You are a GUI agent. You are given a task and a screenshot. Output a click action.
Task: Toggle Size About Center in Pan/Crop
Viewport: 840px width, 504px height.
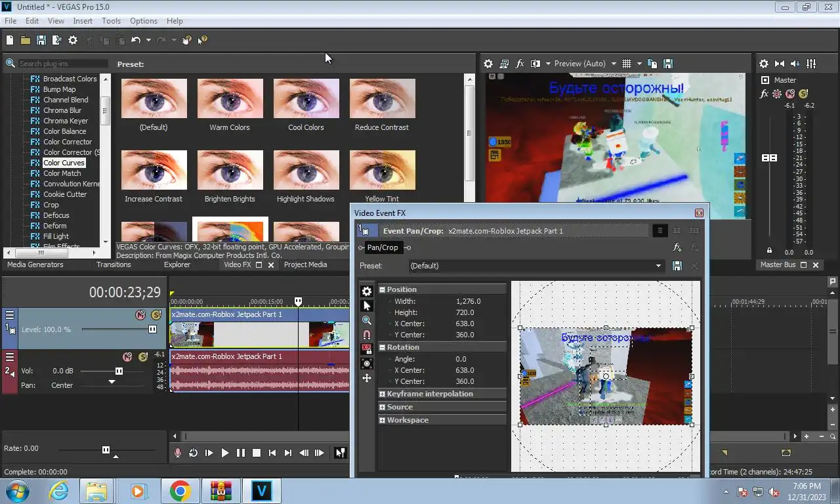[x=367, y=364]
